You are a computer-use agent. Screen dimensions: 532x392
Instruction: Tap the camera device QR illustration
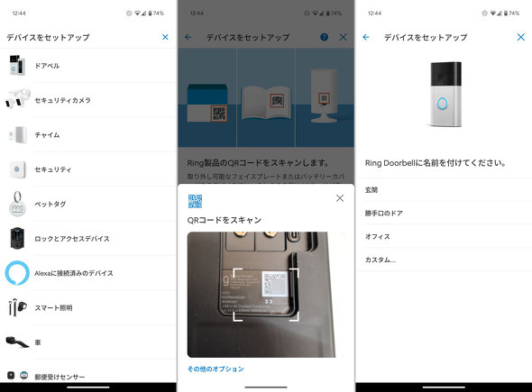point(325,96)
